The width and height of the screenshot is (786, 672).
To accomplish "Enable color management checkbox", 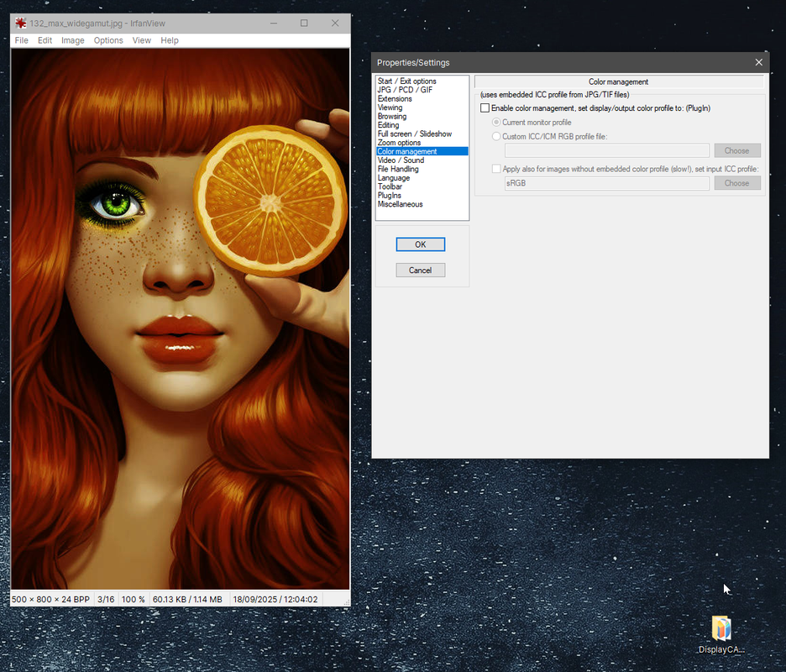I will point(485,108).
